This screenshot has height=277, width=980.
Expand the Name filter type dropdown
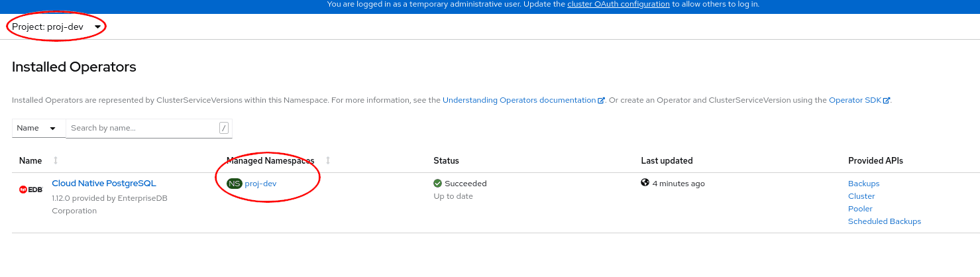[x=38, y=128]
